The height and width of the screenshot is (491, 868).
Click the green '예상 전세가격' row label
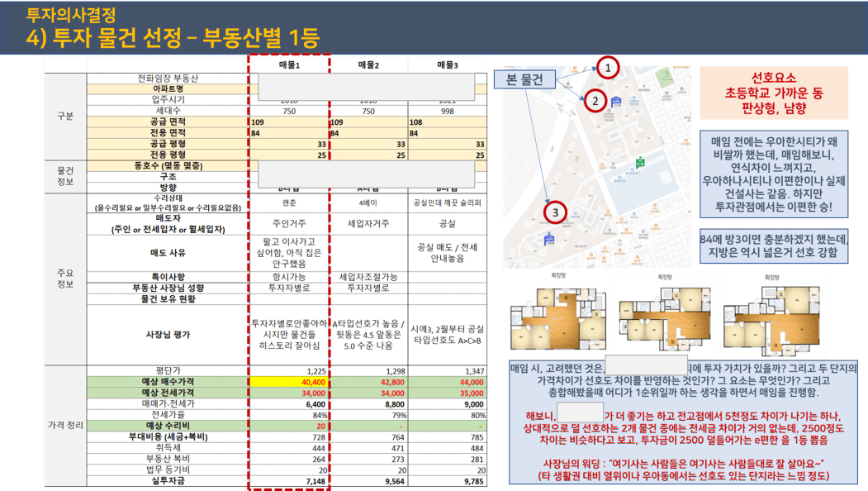point(168,393)
